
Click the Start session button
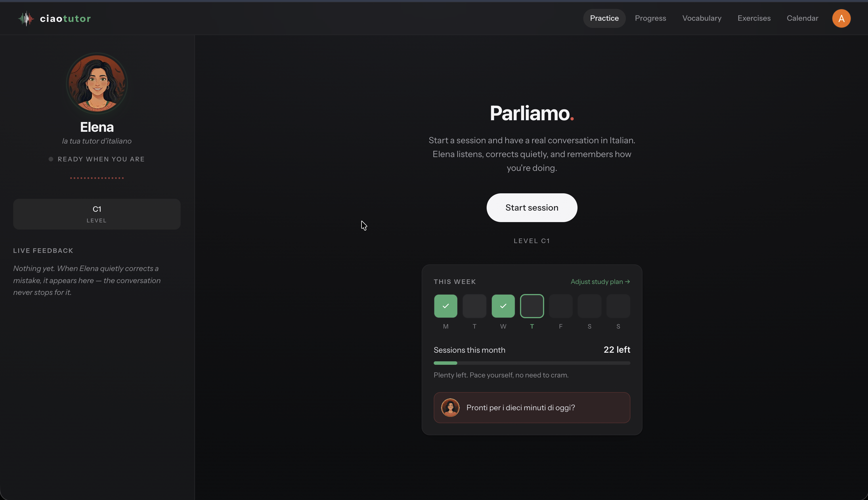click(532, 207)
